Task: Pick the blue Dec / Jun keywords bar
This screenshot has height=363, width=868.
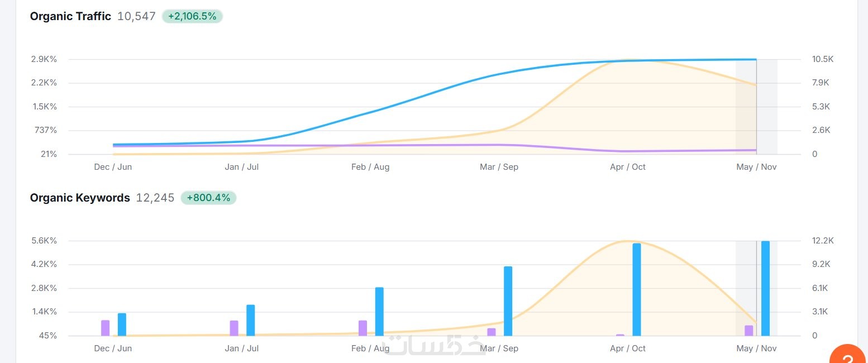Action: click(x=122, y=324)
